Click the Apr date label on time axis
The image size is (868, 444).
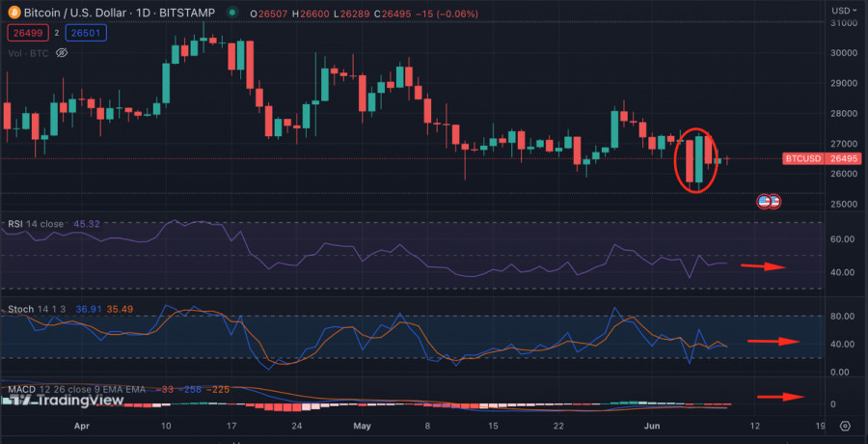81,426
